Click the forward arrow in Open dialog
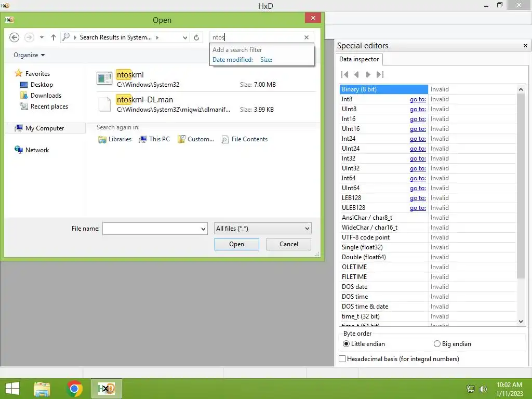Viewport: 532px width, 399px height. coord(29,37)
